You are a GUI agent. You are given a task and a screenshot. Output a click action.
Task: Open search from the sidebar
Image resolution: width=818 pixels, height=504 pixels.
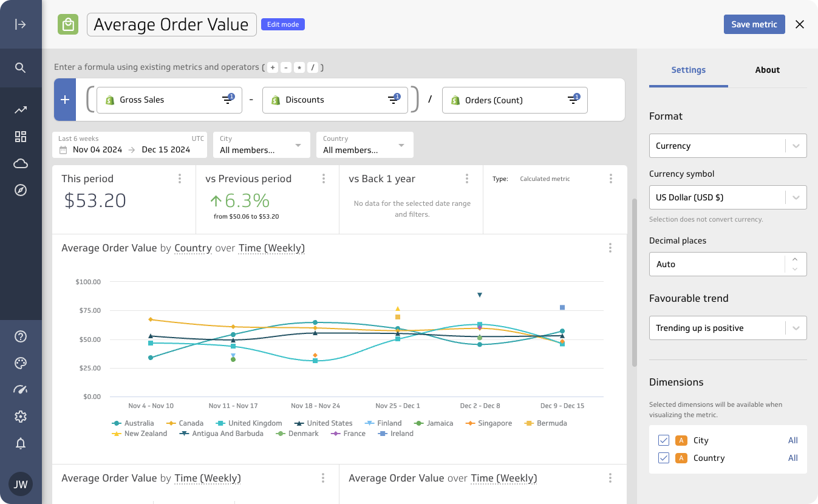point(21,67)
